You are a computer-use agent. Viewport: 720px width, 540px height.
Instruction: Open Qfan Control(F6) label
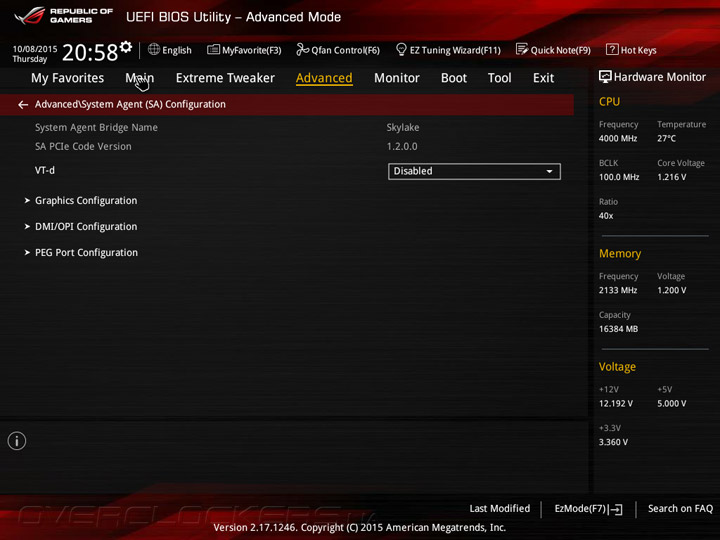pyautogui.click(x=345, y=50)
